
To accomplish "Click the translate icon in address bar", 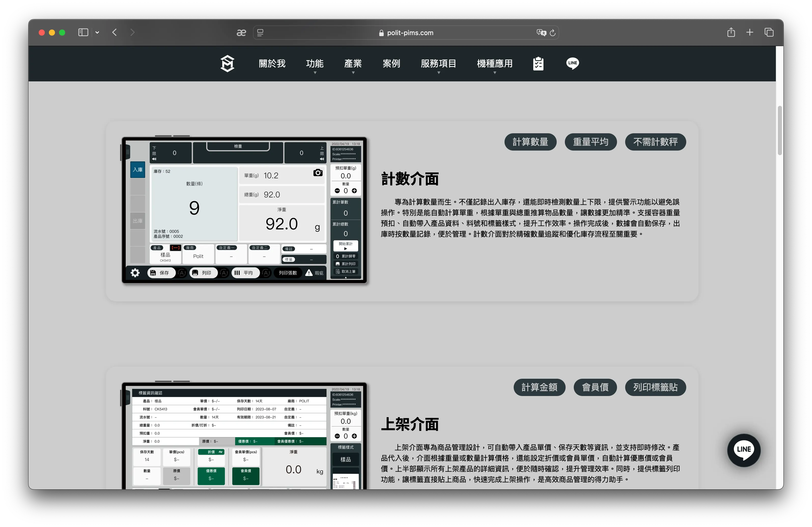I will (541, 33).
